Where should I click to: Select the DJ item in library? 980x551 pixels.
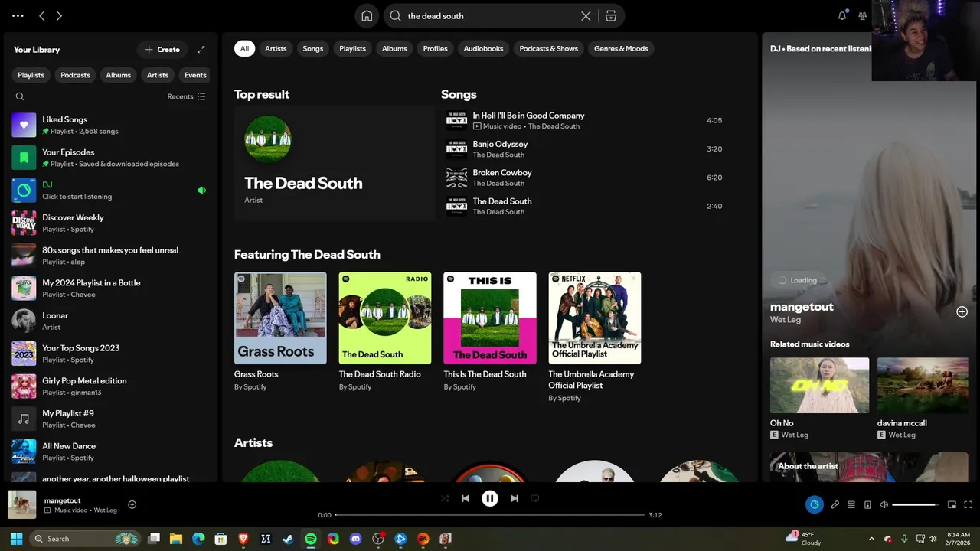tap(110, 191)
